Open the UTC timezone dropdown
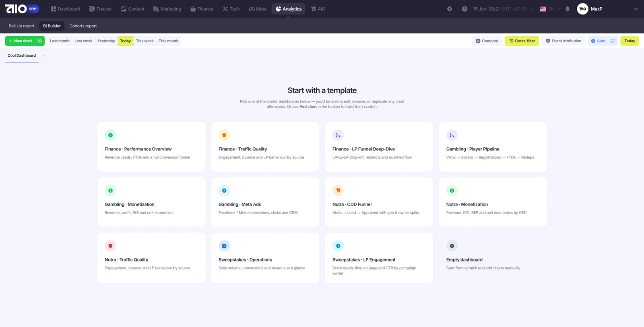The image size is (644, 327). click(x=517, y=9)
